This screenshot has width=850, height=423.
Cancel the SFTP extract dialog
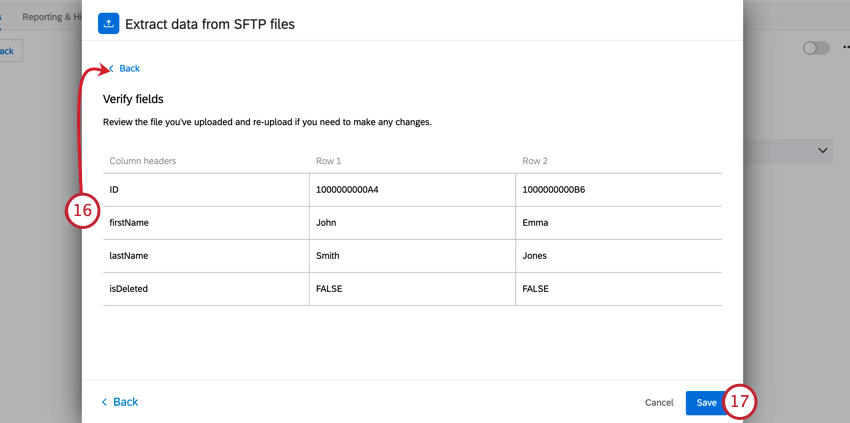pos(659,402)
